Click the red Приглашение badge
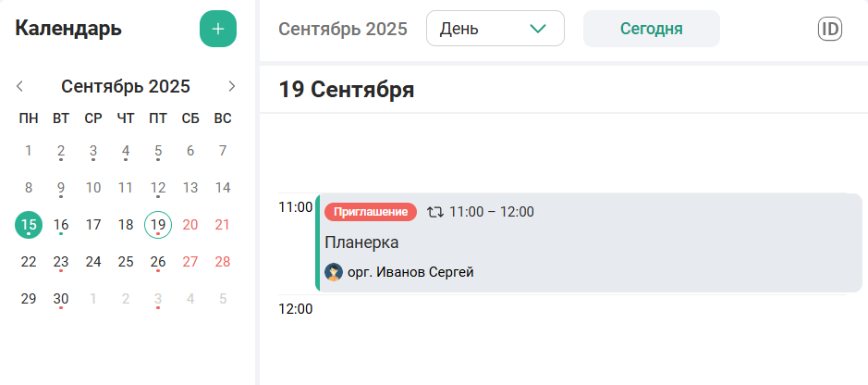Screen dimensions: 868x385 [x=371, y=212]
